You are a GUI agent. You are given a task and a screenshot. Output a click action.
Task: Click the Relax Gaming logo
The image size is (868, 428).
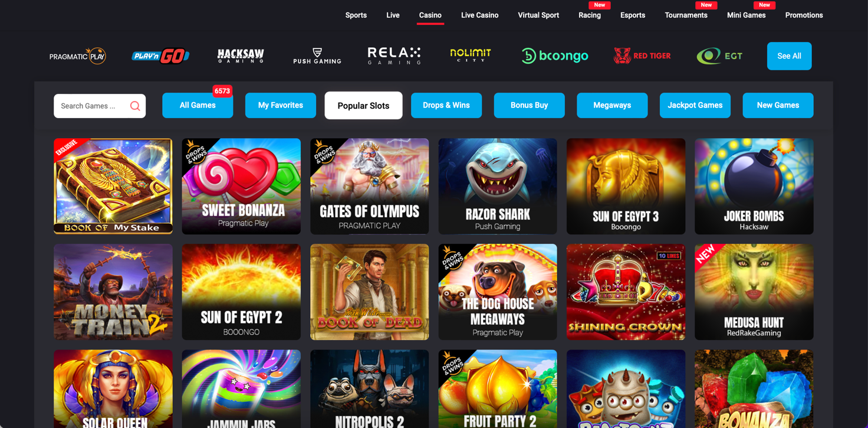[x=394, y=56]
